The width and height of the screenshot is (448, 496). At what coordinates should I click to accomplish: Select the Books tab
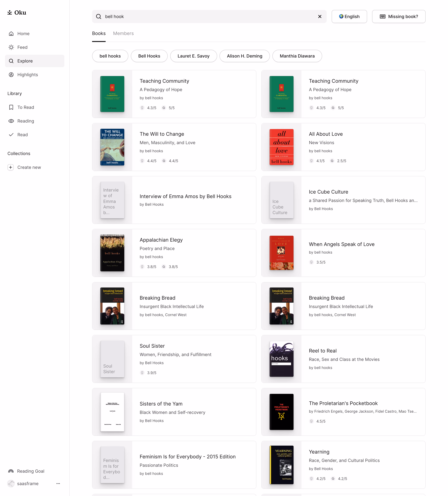pyautogui.click(x=99, y=33)
